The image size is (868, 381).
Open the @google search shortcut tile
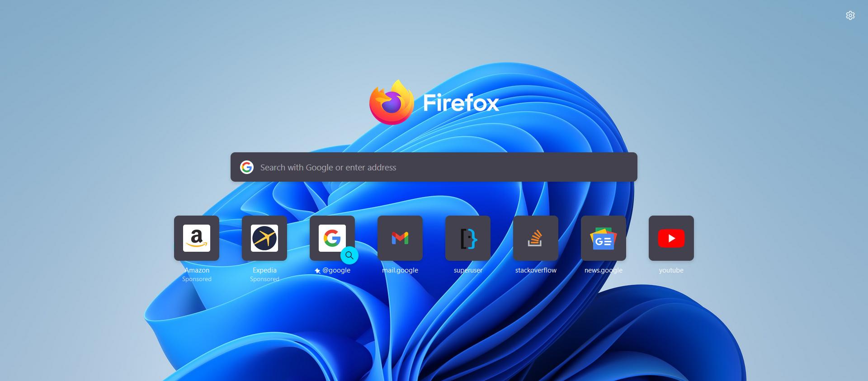(332, 238)
